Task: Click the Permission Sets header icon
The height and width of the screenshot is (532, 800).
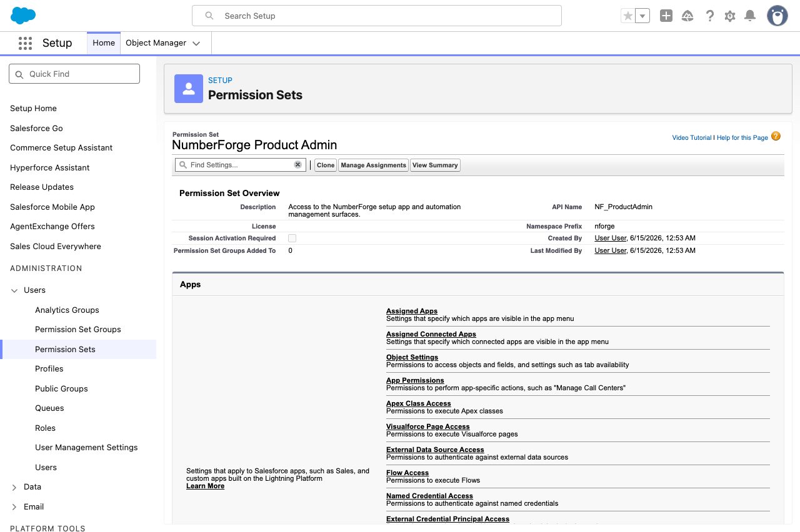Action: click(x=189, y=89)
